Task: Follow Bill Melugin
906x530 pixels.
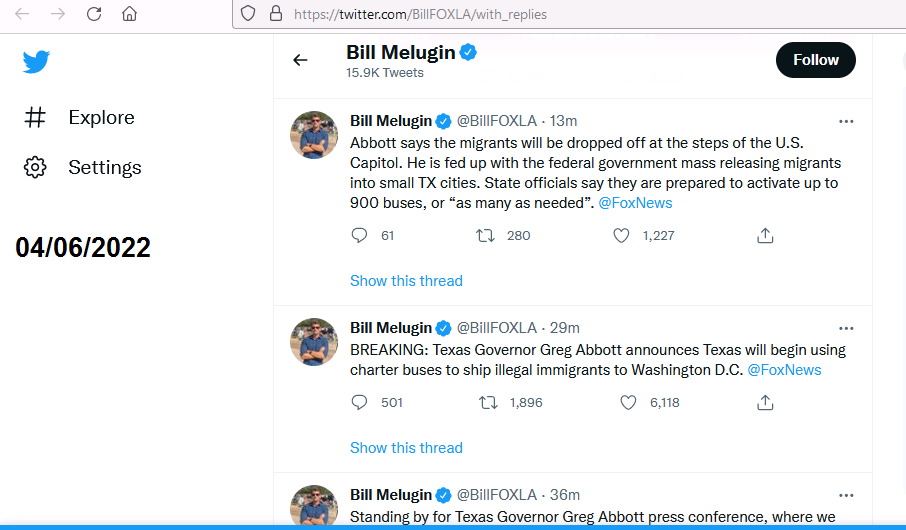Action: (x=815, y=60)
